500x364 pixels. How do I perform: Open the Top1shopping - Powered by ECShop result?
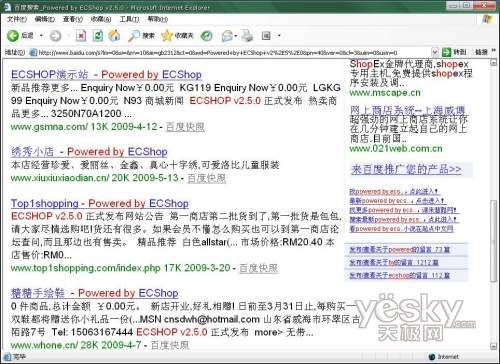(x=100, y=203)
